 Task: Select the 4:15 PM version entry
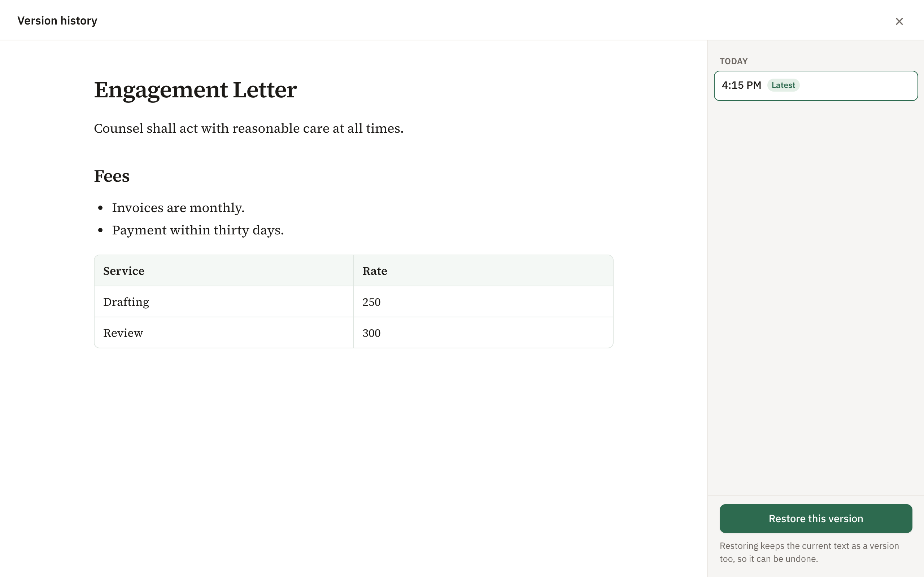[816, 85]
